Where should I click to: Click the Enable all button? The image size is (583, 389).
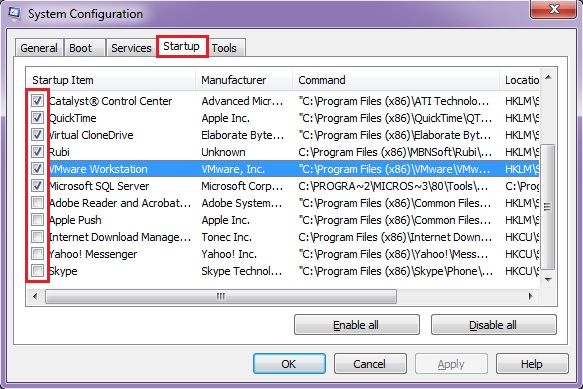357,325
